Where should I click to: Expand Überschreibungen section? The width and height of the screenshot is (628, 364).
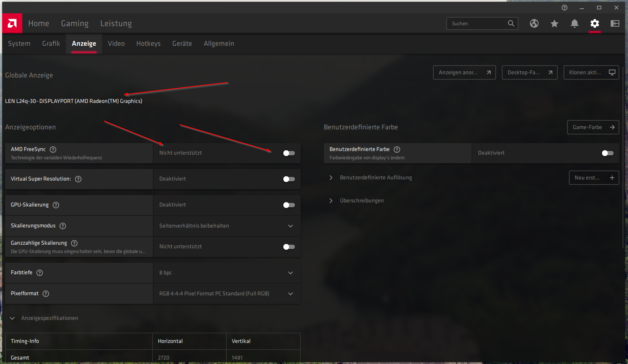pos(331,201)
